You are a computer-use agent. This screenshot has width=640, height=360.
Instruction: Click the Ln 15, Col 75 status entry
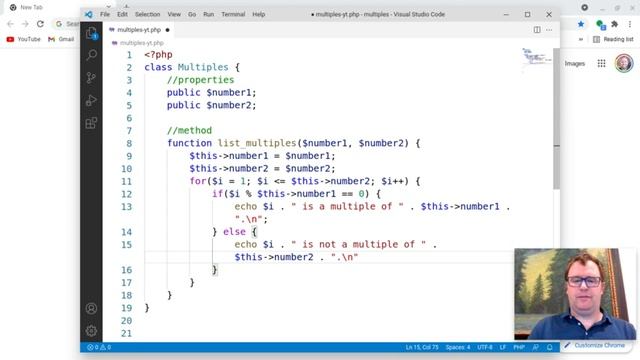tap(422, 347)
